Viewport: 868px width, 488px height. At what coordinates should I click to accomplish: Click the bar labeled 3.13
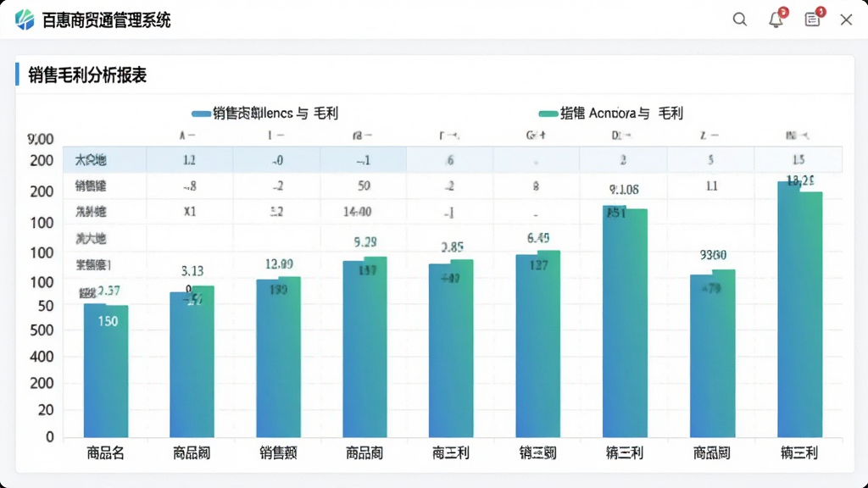[192, 362]
